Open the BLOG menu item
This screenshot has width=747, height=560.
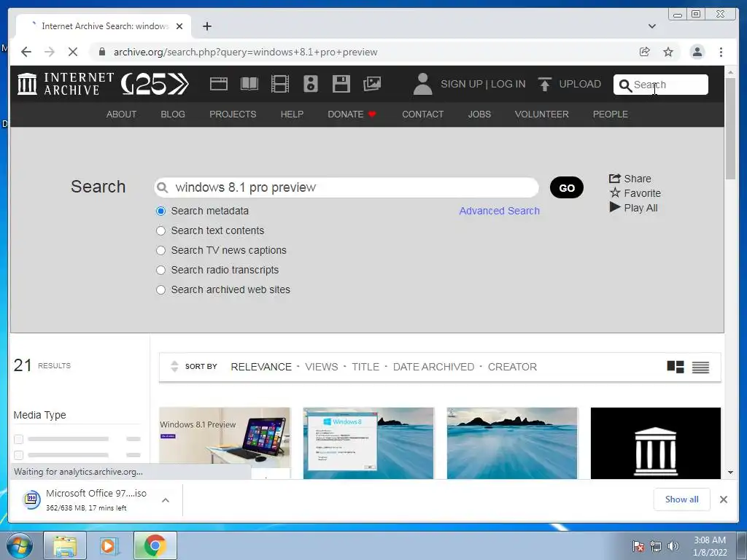172,114
